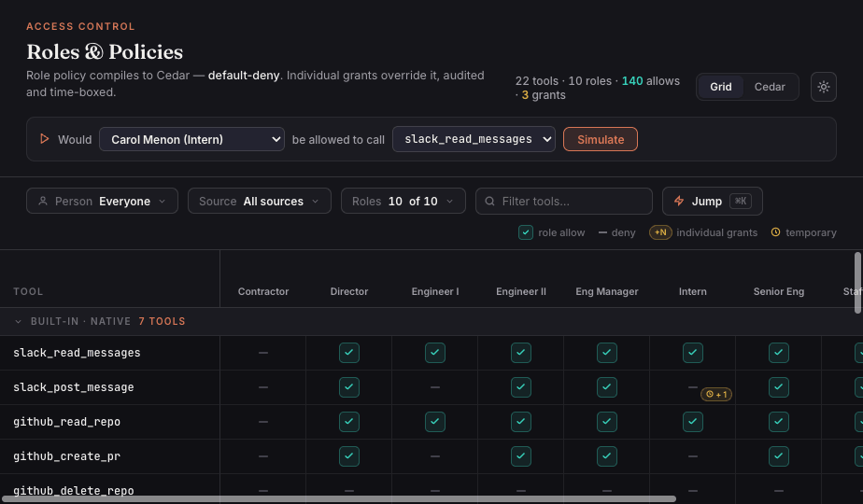Image resolution: width=863 pixels, height=504 pixels.
Task: Click the Jump button
Action: [x=713, y=201]
